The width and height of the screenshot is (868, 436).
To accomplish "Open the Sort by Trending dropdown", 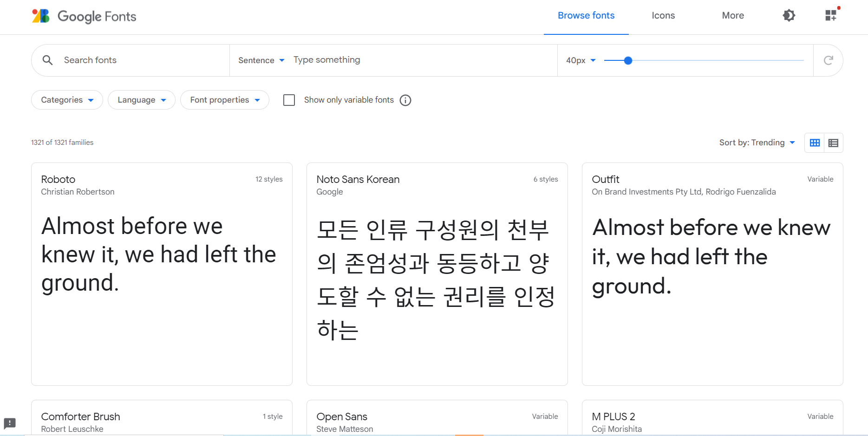I will 757,143.
